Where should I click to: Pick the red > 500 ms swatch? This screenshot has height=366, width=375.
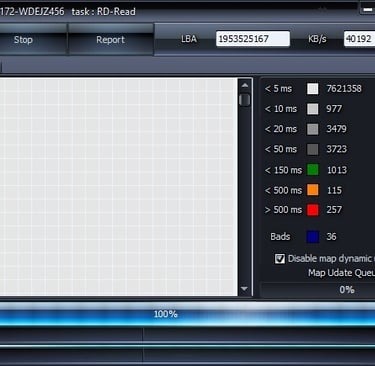(312, 210)
